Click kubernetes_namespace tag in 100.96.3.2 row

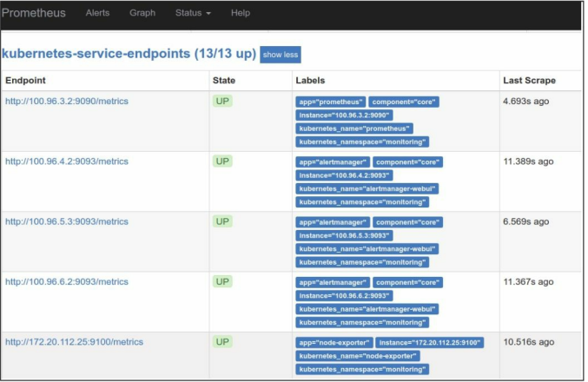[362, 142]
